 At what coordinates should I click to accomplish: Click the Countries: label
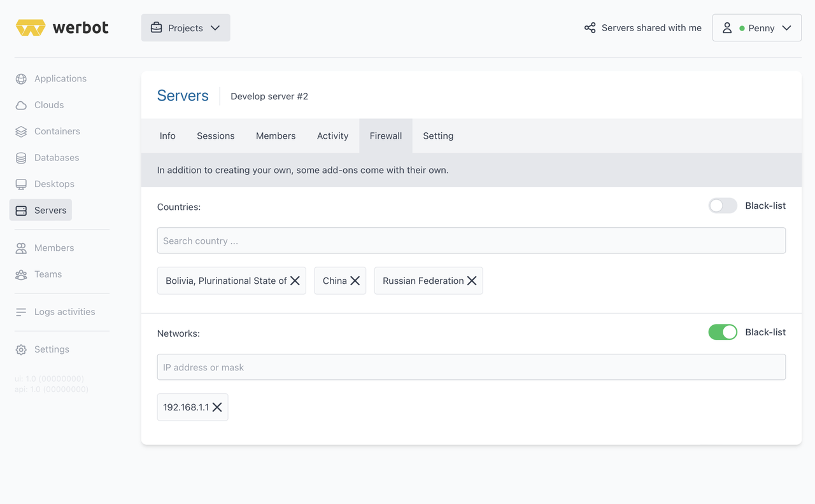pos(179,207)
